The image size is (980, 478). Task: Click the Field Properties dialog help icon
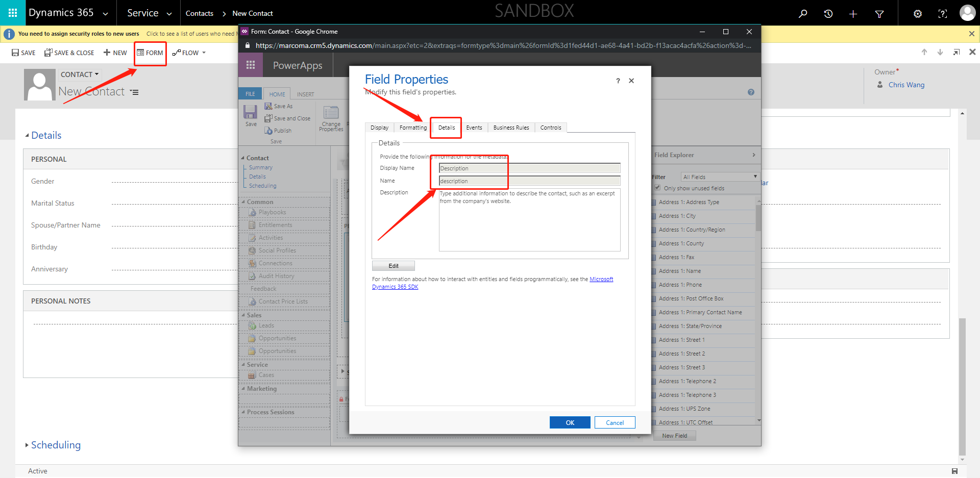tap(618, 81)
